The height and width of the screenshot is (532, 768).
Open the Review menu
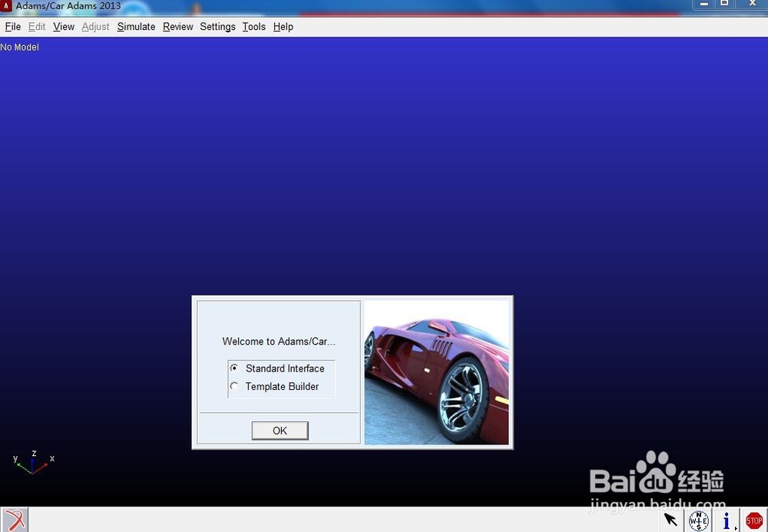click(178, 27)
